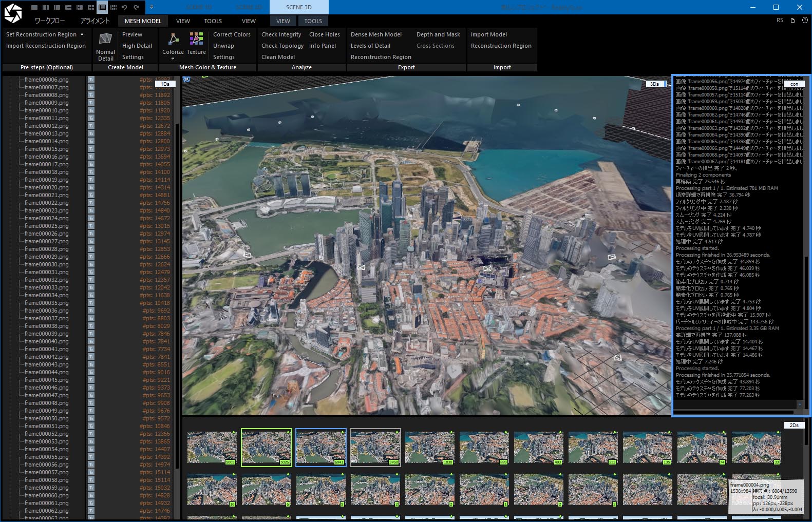Click the Dense Mesh Model export button

(376, 34)
